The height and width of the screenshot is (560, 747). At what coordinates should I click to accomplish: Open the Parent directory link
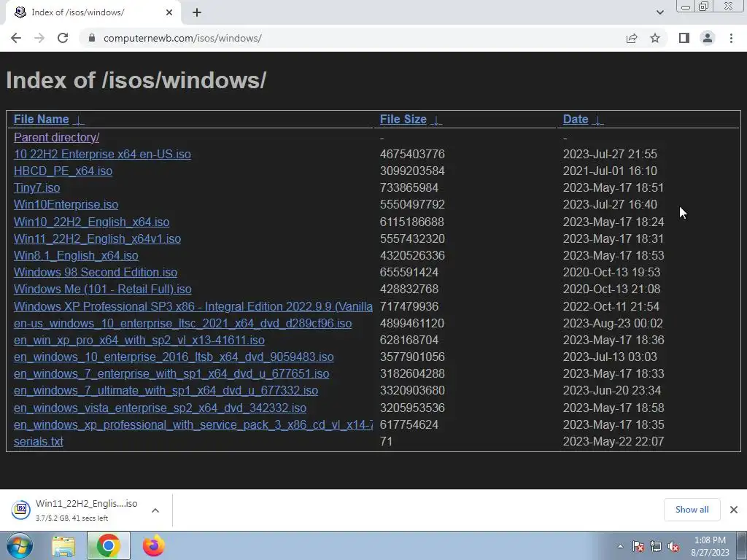tap(57, 137)
